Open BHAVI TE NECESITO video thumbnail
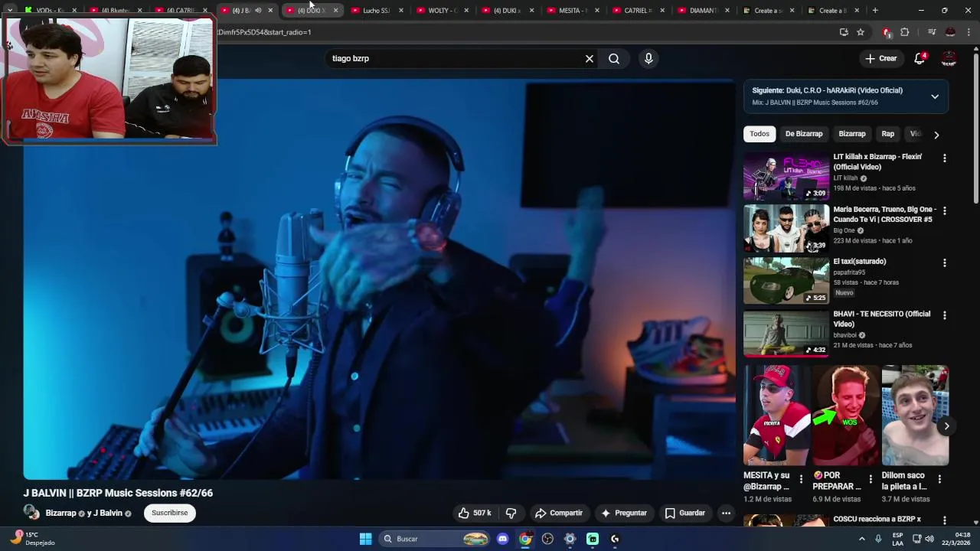This screenshot has height=551, width=980. click(x=786, y=333)
